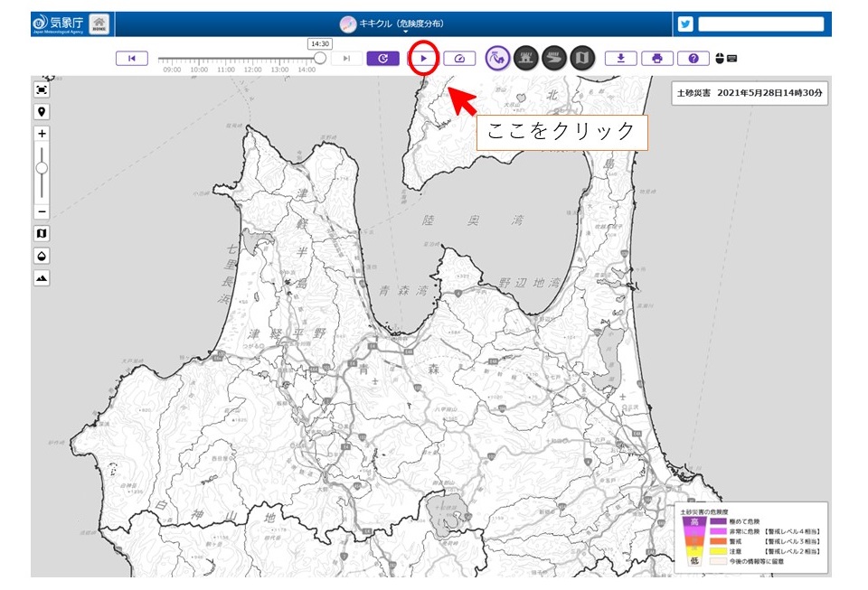
Task: Select the inundation hazard layer icon
Action: 526,58
